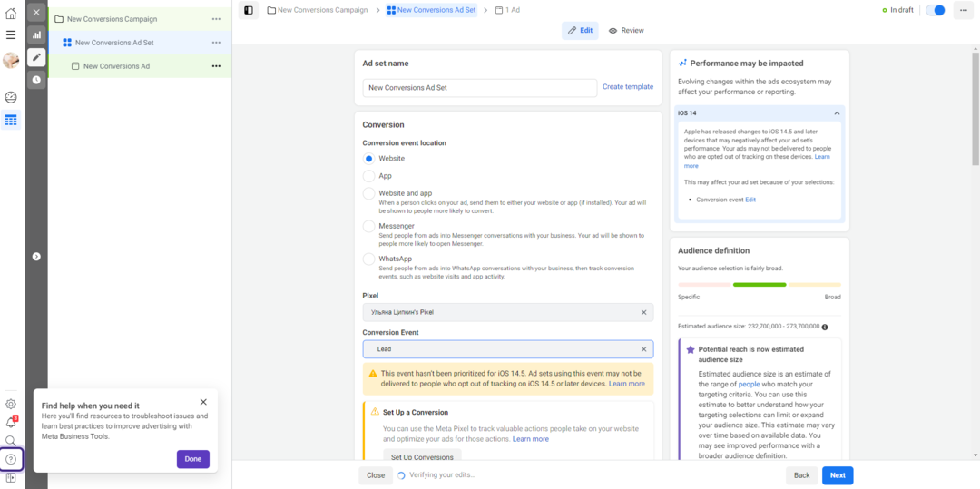
Task: Click the Ad set name input field
Action: coord(479,88)
